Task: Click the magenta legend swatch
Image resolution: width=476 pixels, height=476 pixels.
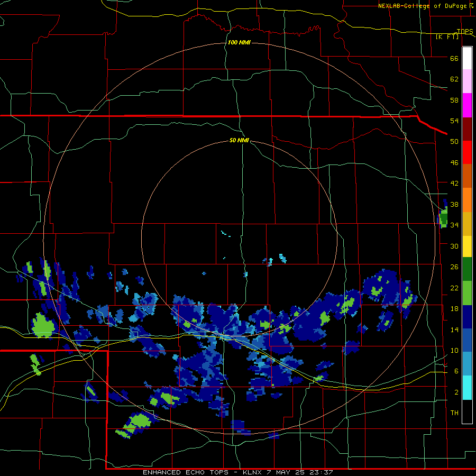Action: tap(467, 105)
